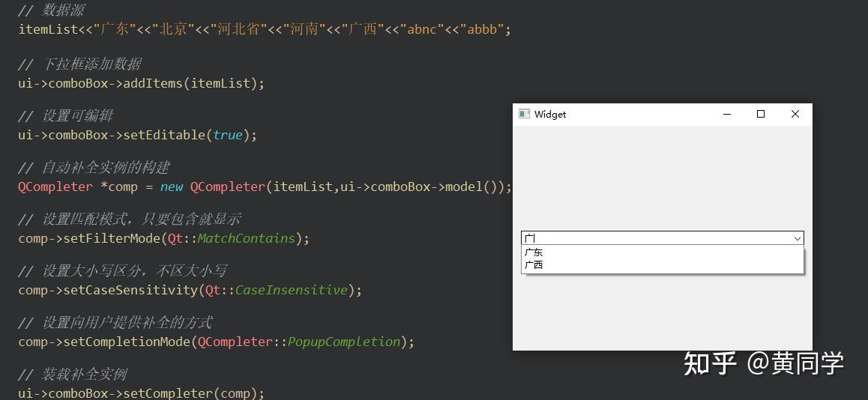Screen dimensions: 868x400
Task: Click the comment 自动补全实例的构建
Action: coord(94,168)
